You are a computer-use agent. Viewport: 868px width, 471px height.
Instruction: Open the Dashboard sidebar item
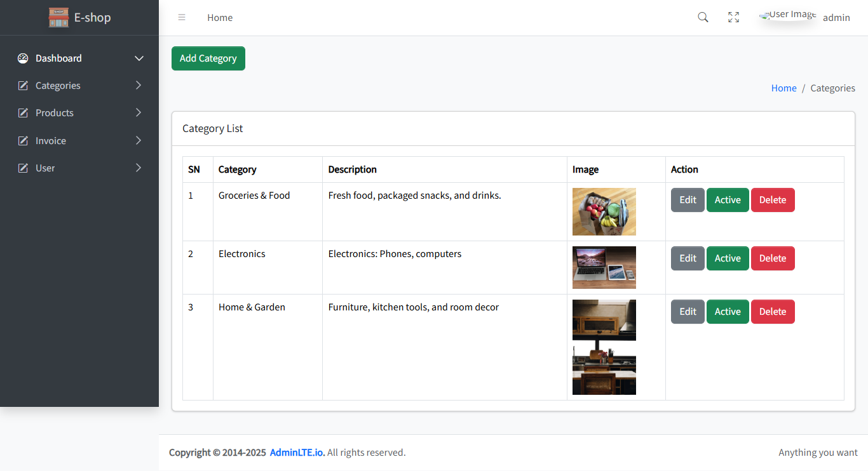coord(81,58)
